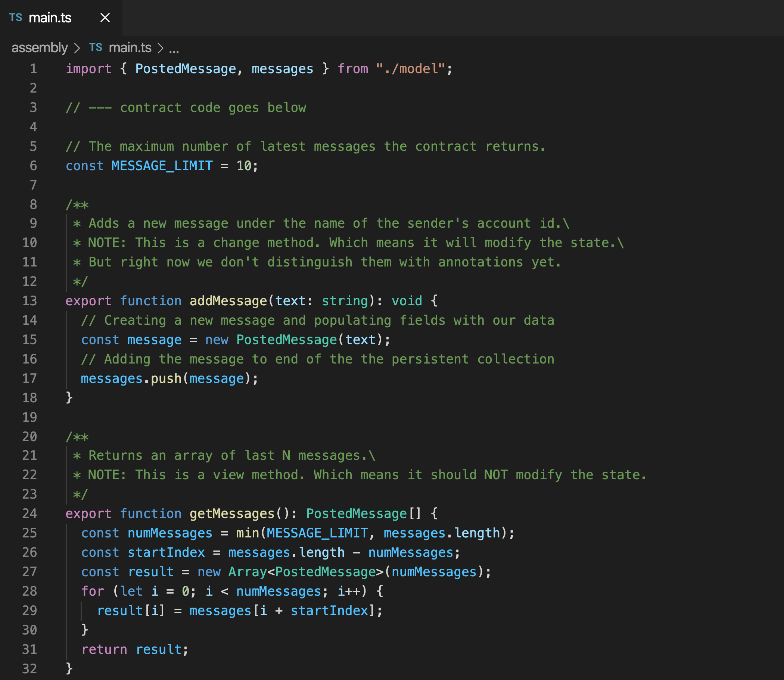Open assembly folder in breadcrumb
The width and height of the screenshot is (784, 680).
tap(40, 48)
